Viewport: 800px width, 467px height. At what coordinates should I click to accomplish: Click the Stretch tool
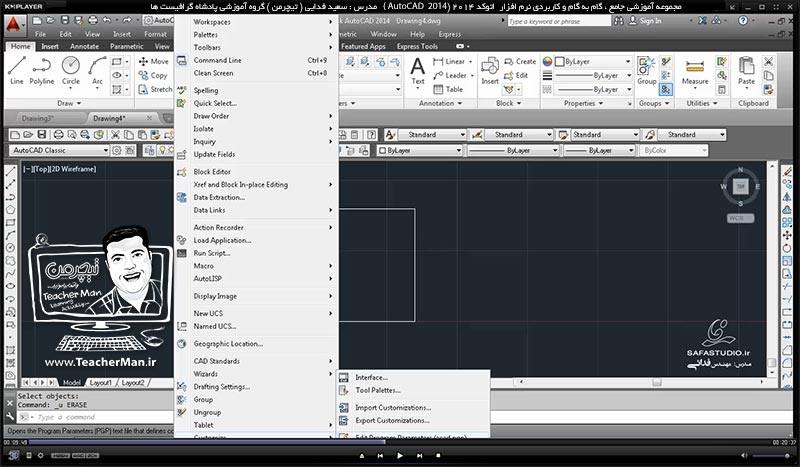click(155, 89)
